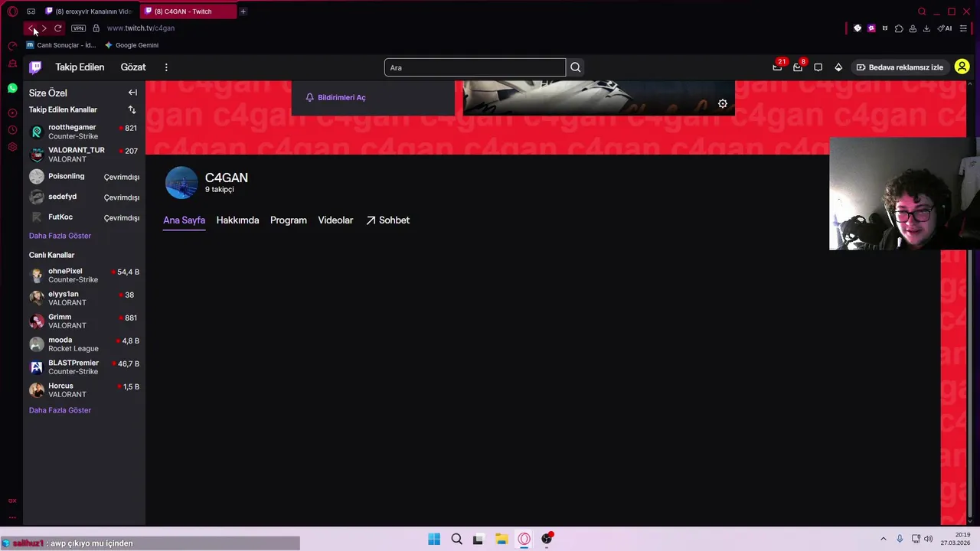Open the Gözat browse page
The width and height of the screenshot is (980, 551).
point(133,67)
